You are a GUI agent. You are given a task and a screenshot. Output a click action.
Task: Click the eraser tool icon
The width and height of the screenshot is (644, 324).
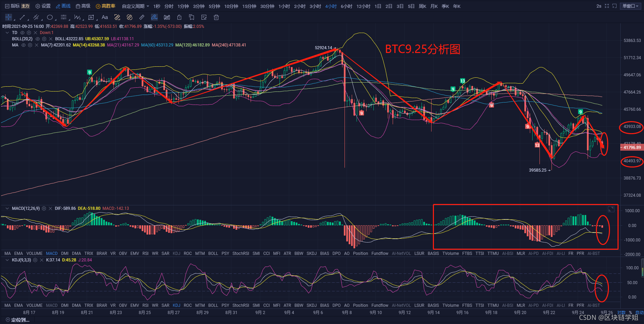pyautogui.click(x=142, y=17)
